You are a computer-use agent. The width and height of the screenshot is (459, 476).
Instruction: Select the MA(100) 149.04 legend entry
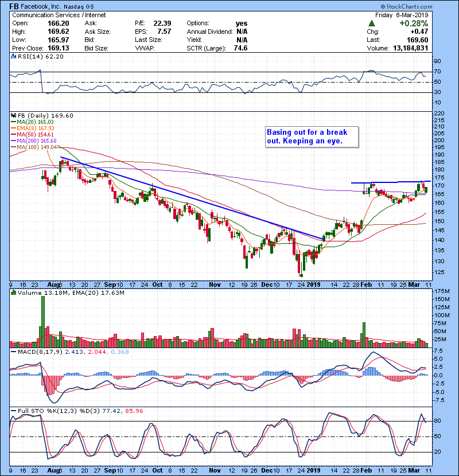pos(34,147)
